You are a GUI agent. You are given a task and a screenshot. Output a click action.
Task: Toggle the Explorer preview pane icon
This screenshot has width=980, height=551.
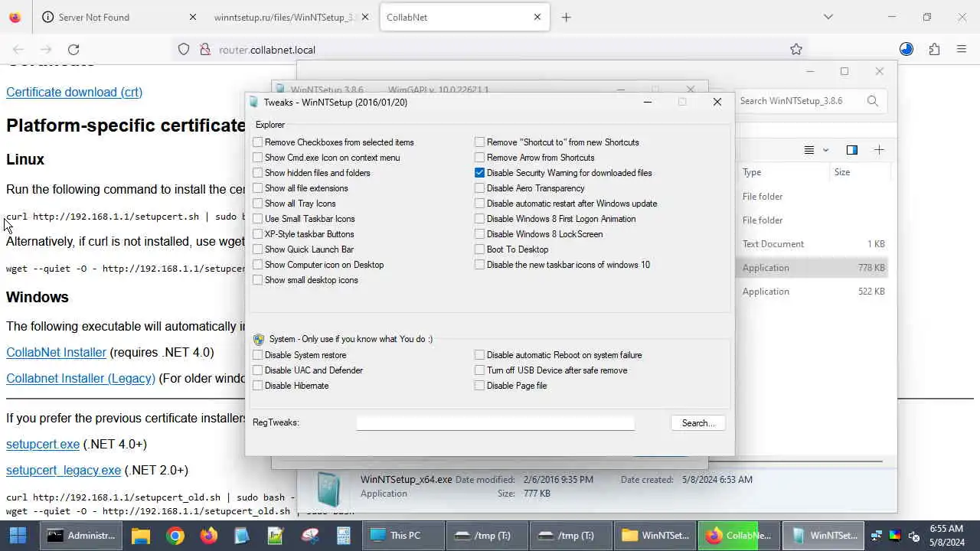tap(851, 150)
